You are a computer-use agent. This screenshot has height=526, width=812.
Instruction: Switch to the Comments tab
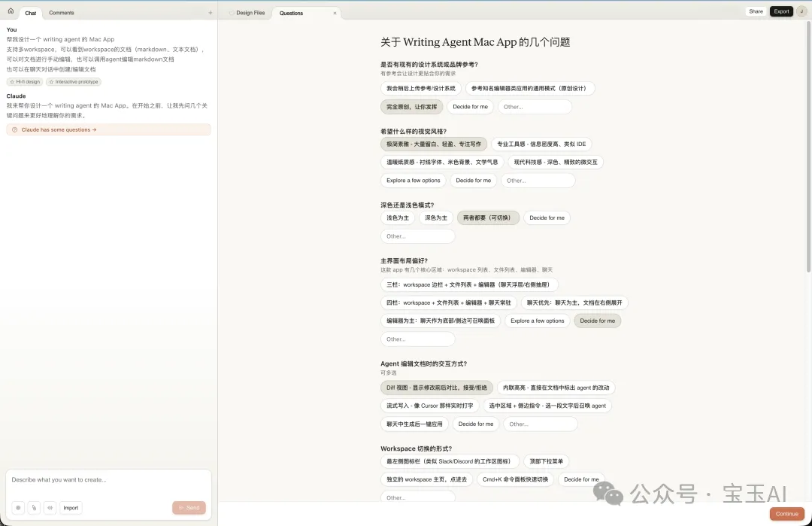coord(62,13)
